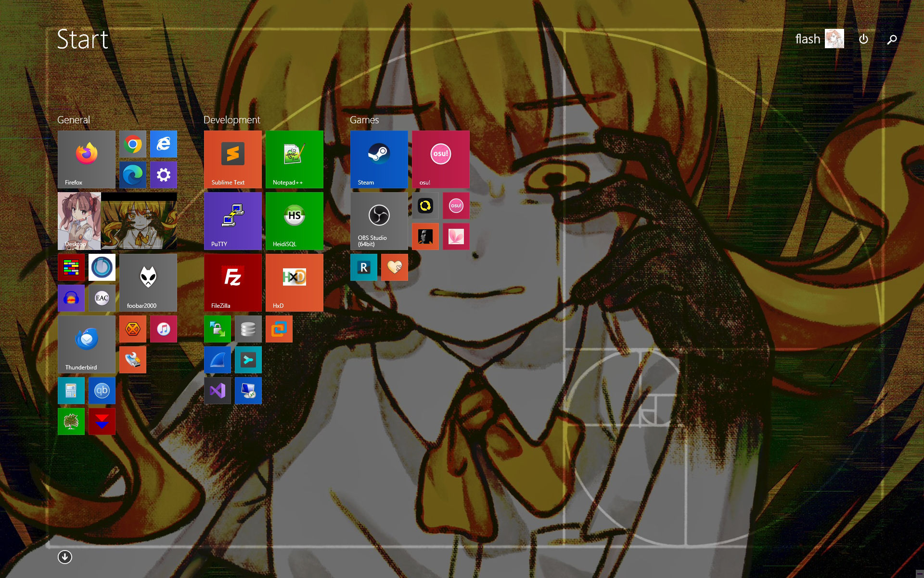924x578 pixels.
Task: Open the HeidiSQL tile
Action: 295,221
